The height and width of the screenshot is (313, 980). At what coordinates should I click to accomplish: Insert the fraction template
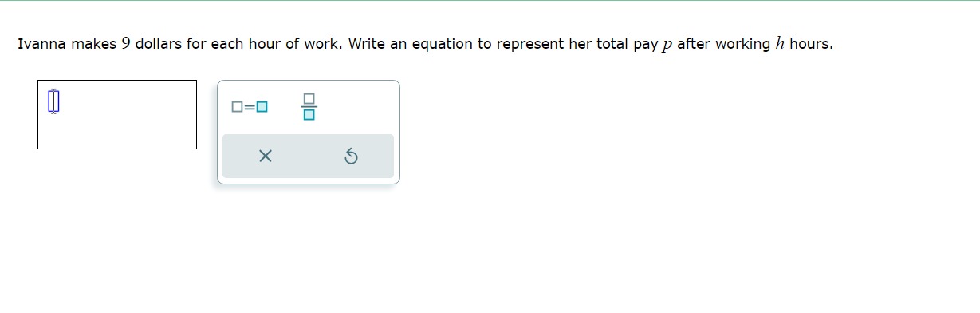[309, 106]
